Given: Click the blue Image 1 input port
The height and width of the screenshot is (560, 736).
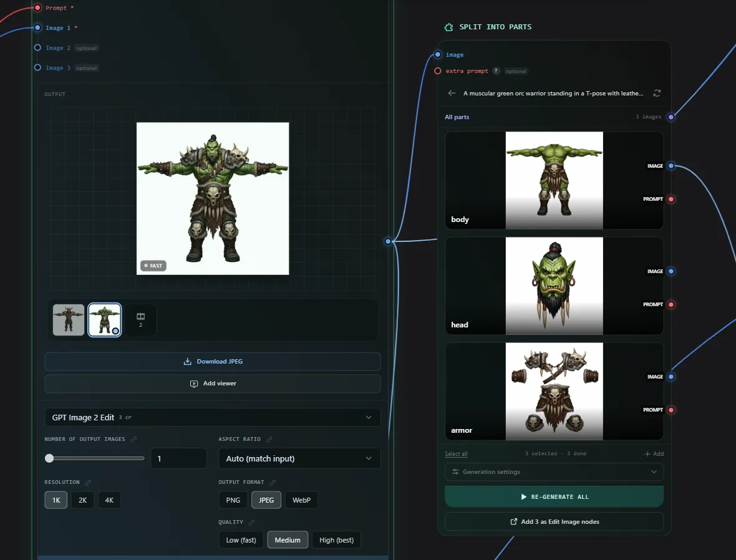Looking at the screenshot, I should click(x=37, y=27).
